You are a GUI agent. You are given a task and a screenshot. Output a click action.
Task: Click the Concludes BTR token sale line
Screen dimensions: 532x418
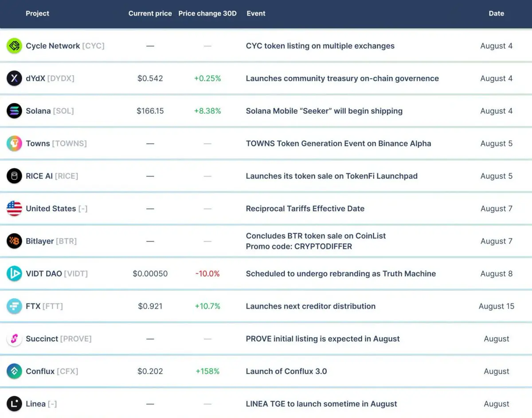[316, 236]
